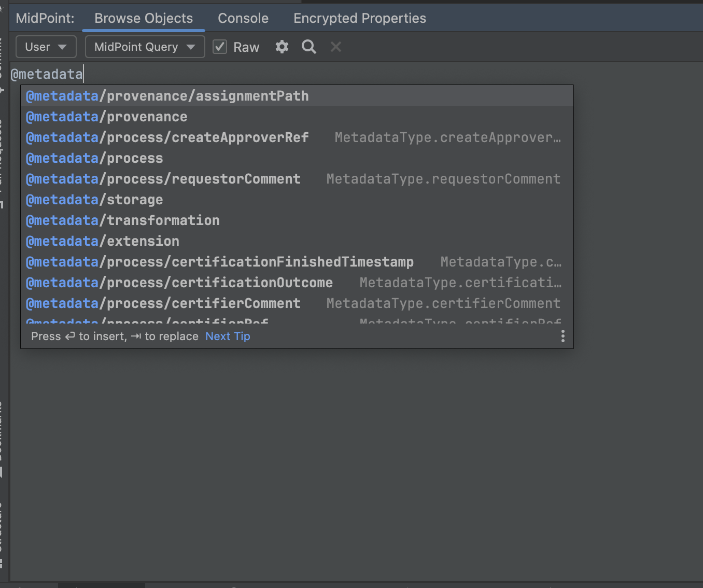Open the Encrypted Properties tab

359,18
